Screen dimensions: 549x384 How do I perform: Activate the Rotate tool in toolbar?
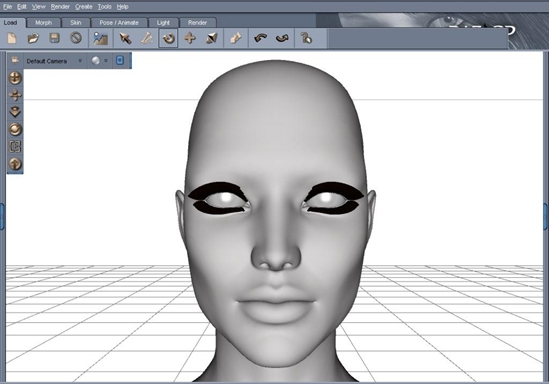168,38
